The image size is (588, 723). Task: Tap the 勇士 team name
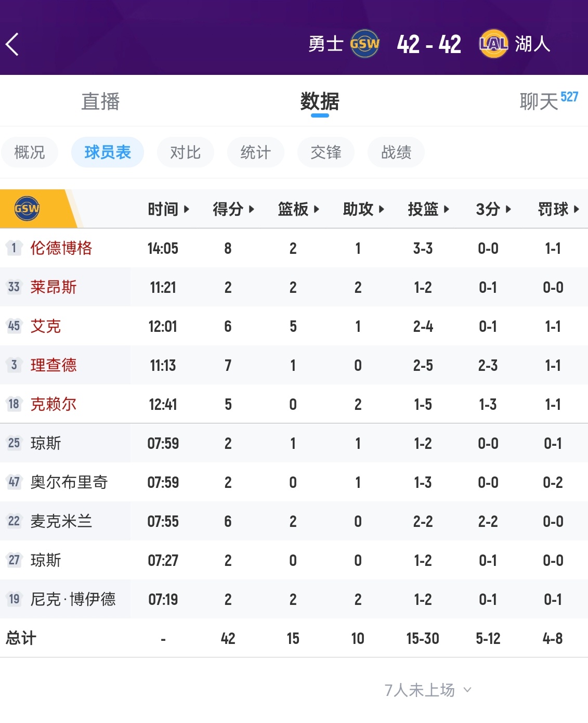tap(326, 44)
